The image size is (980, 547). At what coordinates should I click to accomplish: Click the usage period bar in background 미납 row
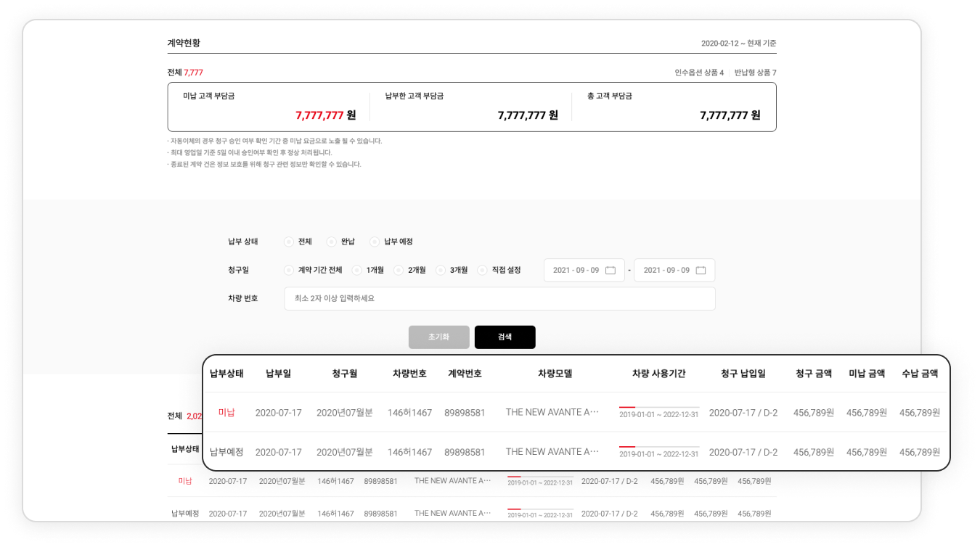(x=540, y=477)
